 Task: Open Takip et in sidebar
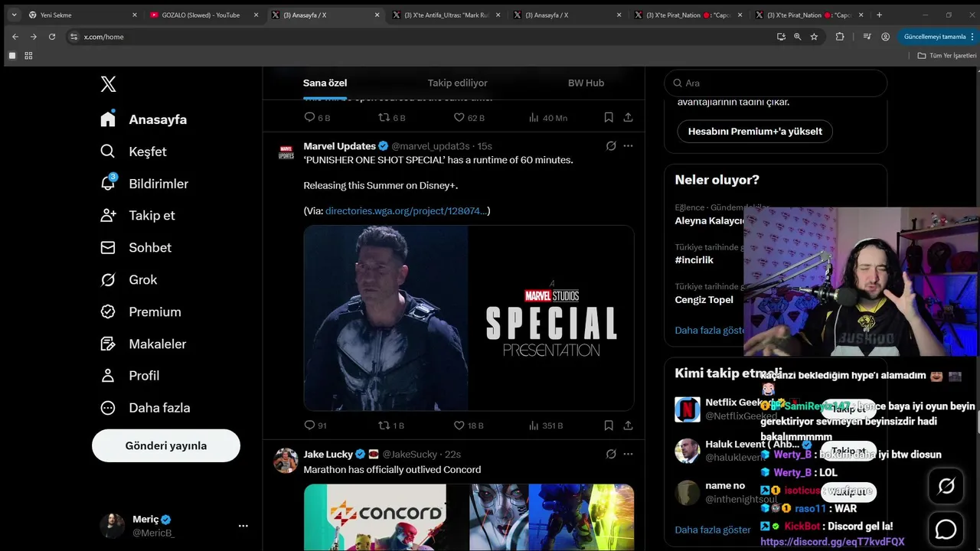(x=137, y=215)
